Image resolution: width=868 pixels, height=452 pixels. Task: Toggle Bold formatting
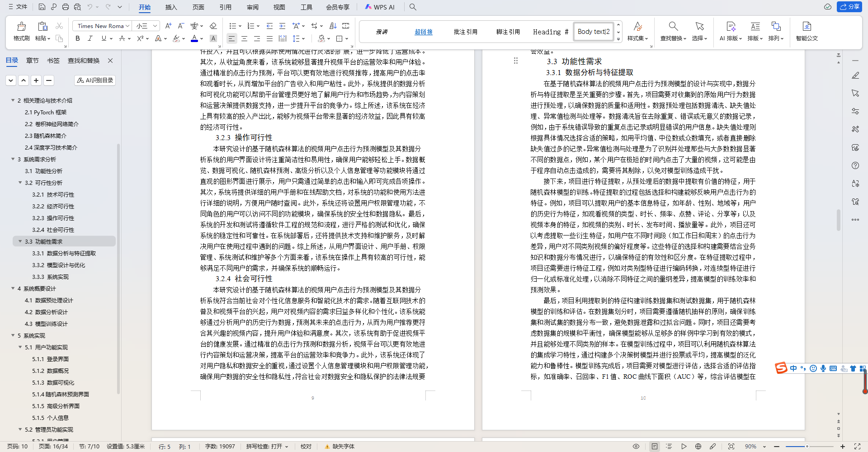78,38
